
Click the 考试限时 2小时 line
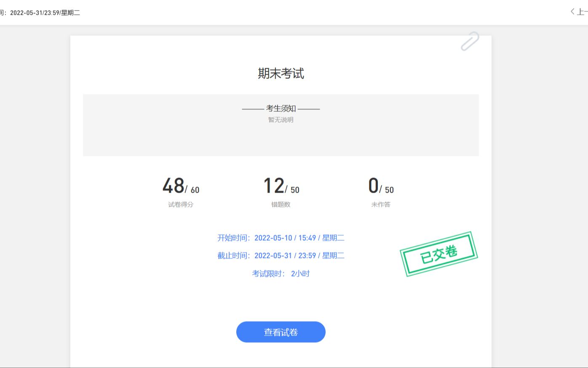tap(281, 274)
